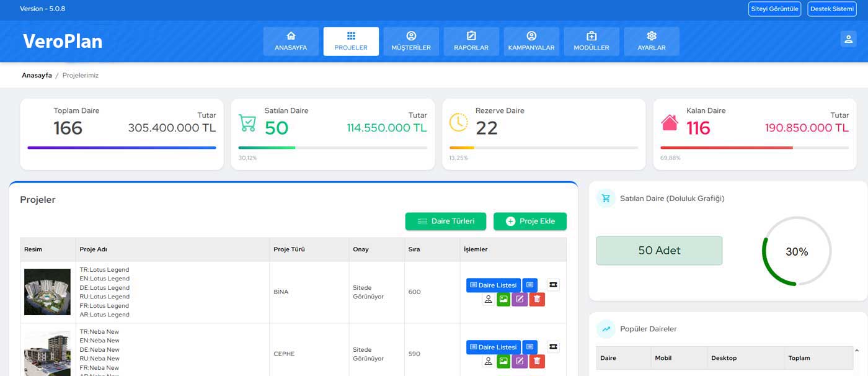Click the VeroPlan logo
This screenshot has width=868, height=376.
point(63,41)
